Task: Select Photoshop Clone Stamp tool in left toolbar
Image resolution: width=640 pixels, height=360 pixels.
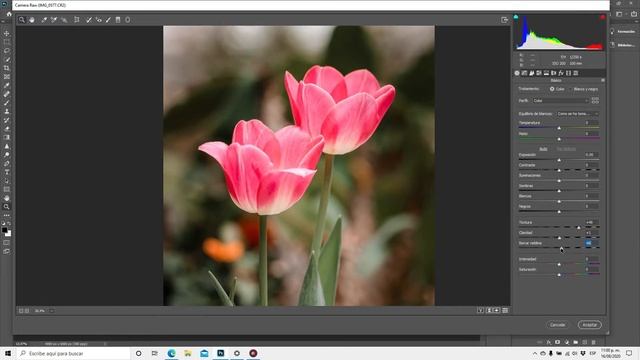Action: tap(7, 111)
